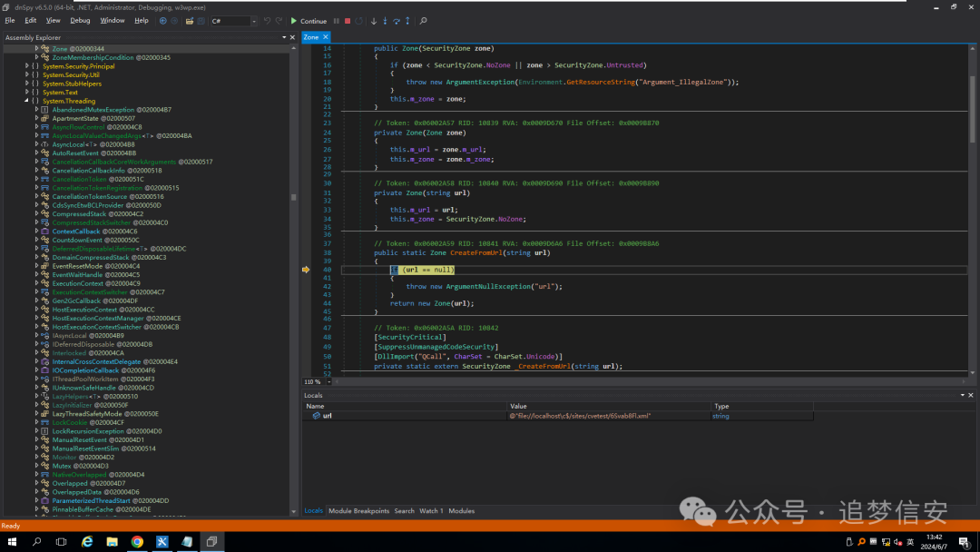Click the code editor vertical scrollbar
The height and width of the screenshot is (552, 980).
[x=972, y=109]
